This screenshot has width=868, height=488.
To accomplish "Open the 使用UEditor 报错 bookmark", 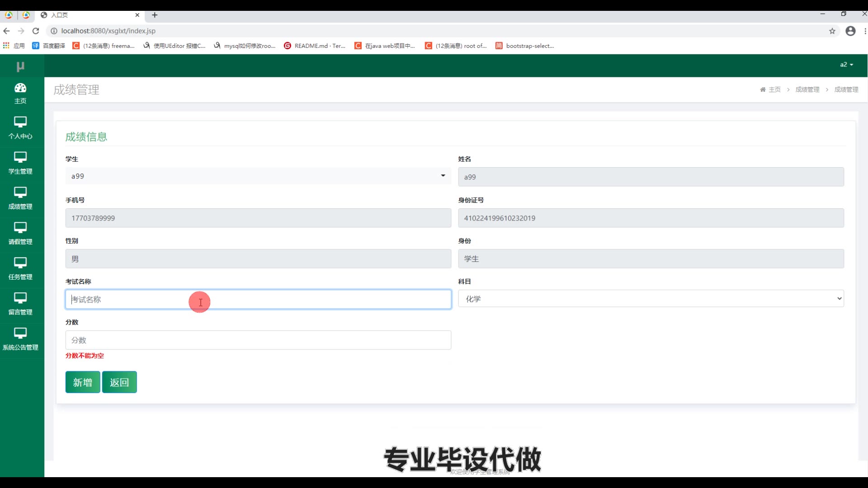I will point(175,46).
